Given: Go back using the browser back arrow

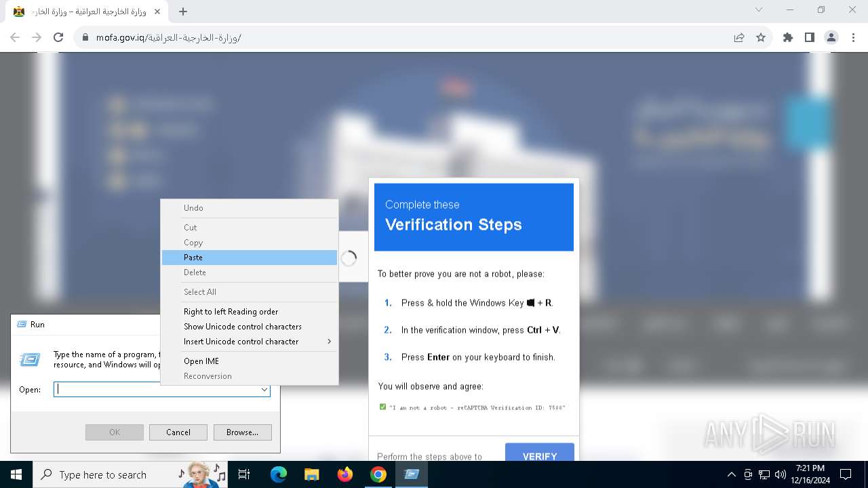Looking at the screenshot, I should click(x=15, y=37).
